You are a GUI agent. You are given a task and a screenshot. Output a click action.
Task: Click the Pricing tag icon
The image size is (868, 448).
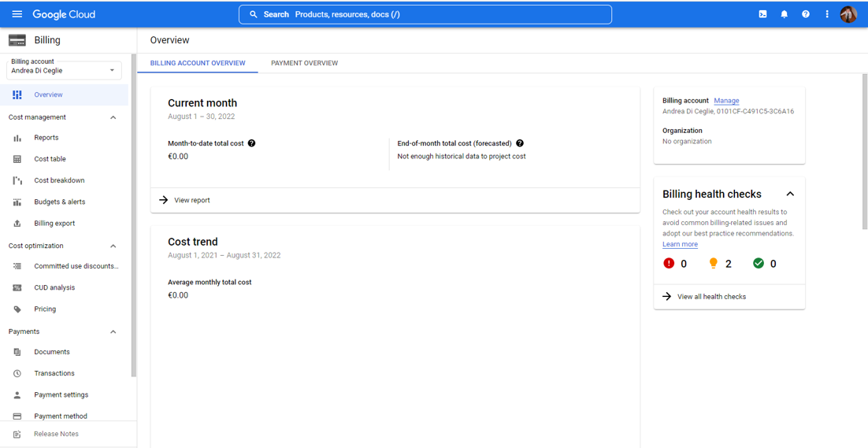tap(17, 309)
